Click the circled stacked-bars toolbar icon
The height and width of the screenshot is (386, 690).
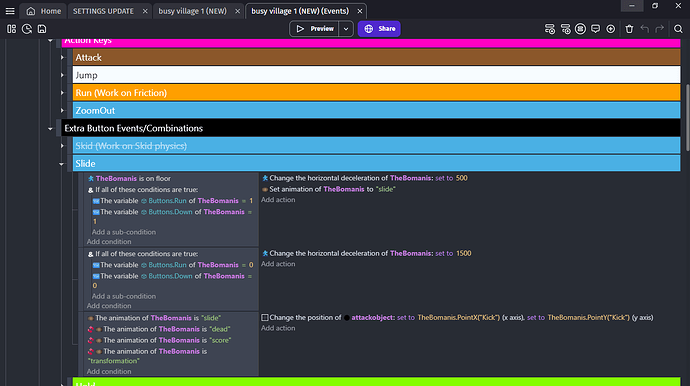point(580,29)
